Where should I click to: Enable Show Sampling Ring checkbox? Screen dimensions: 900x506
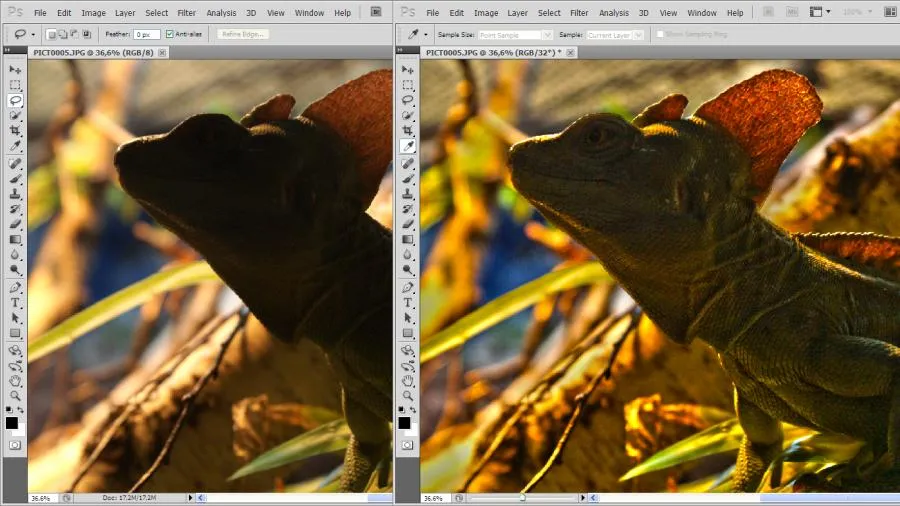(660, 34)
